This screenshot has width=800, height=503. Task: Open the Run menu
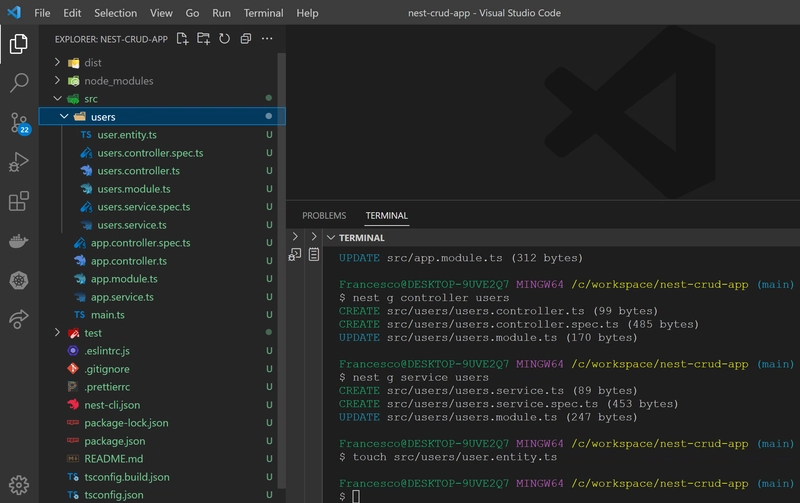click(221, 13)
